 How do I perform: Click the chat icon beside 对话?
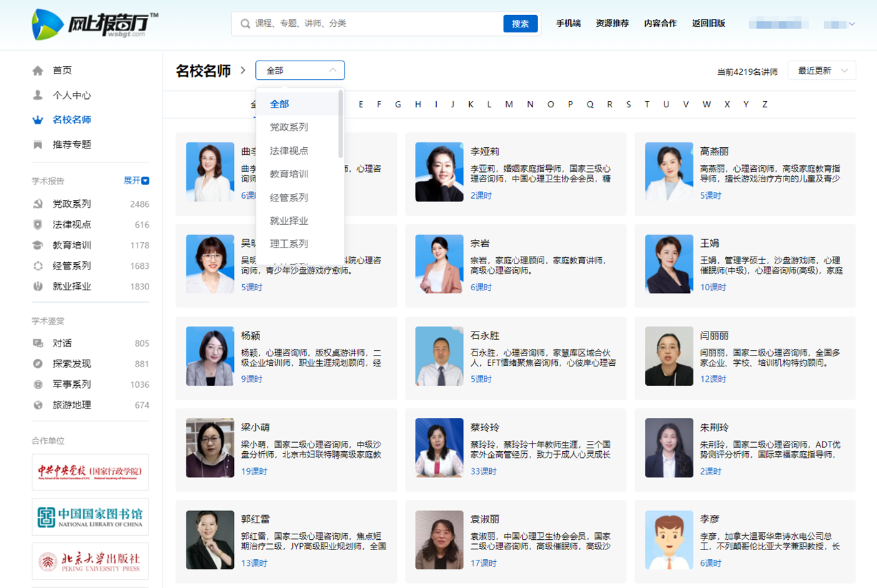tap(38, 343)
